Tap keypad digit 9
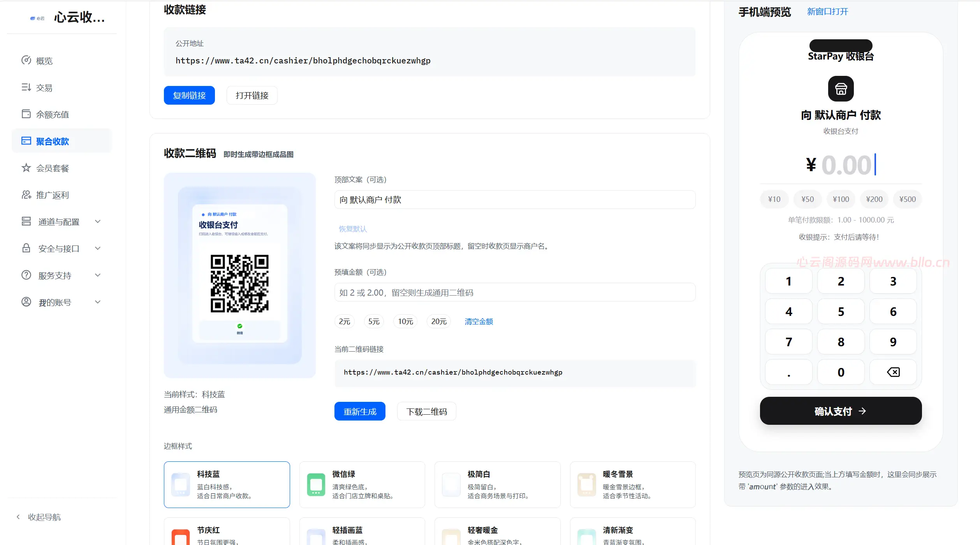This screenshot has width=980, height=545. [893, 342]
